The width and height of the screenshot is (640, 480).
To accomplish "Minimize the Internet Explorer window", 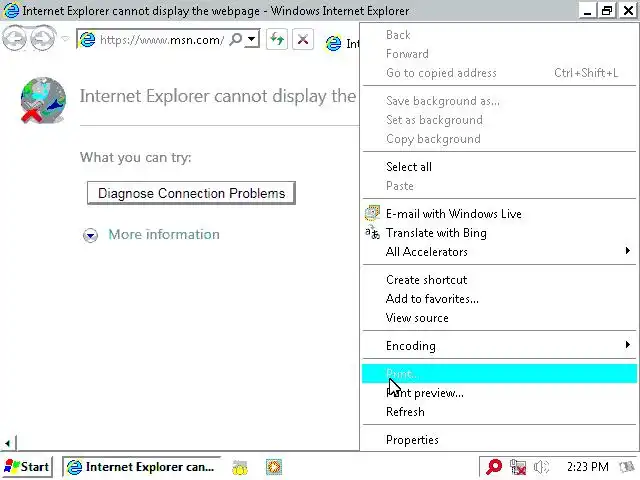I will 587,11.
